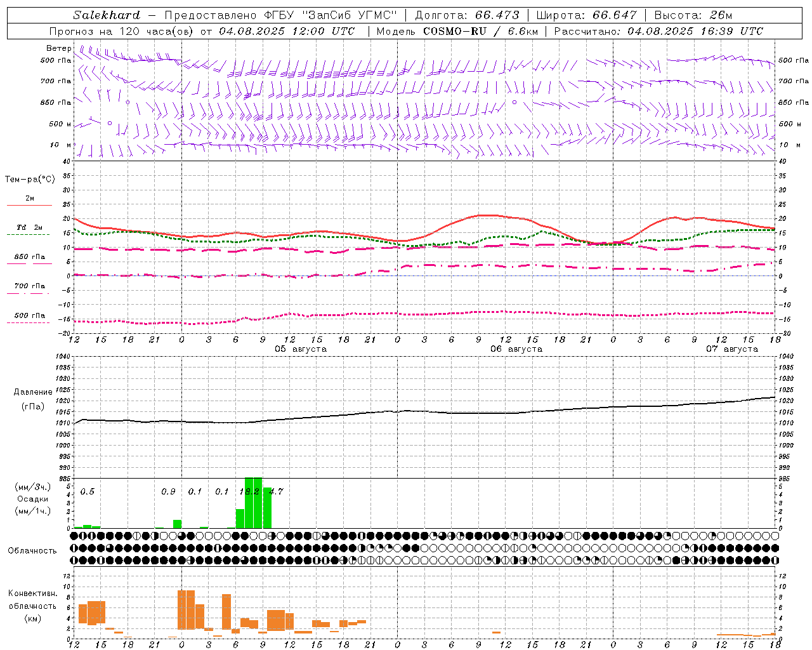Screen dimensions: 812x650
Task: Click the solid red '2м' legend line
Action: [29, 205]
